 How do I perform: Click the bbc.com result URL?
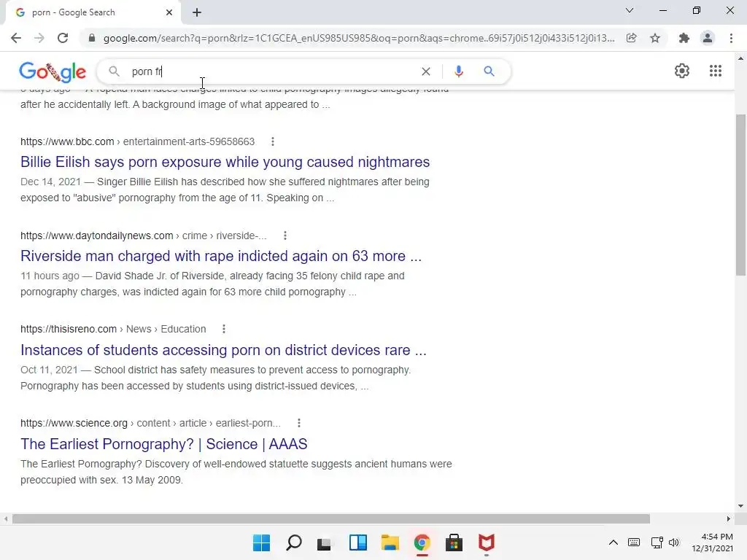138,141
